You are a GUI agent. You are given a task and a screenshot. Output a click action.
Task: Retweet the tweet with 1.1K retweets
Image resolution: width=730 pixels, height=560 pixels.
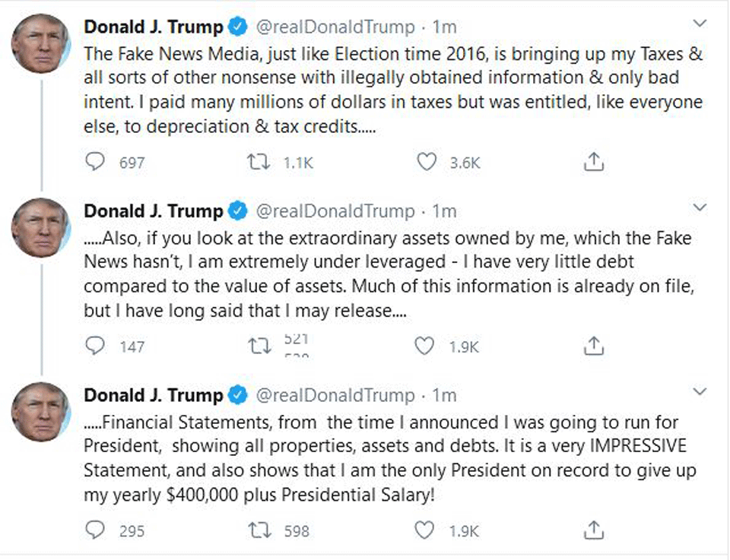pos(260,162)
